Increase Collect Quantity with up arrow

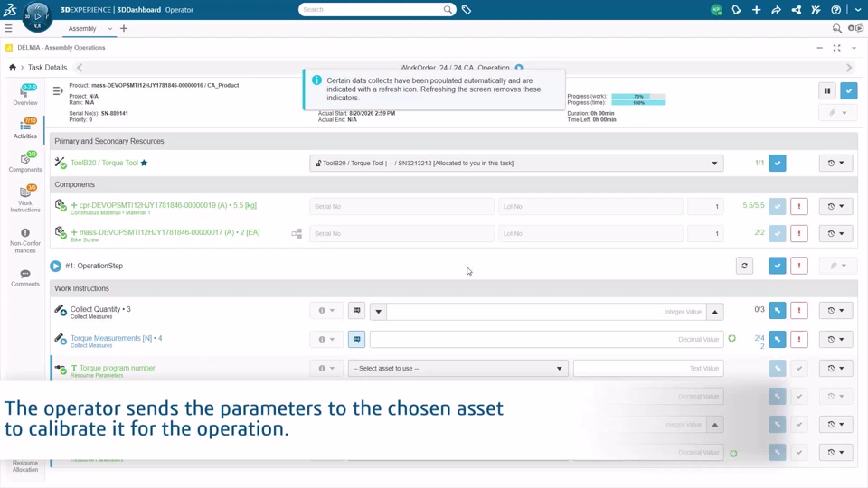715,312
